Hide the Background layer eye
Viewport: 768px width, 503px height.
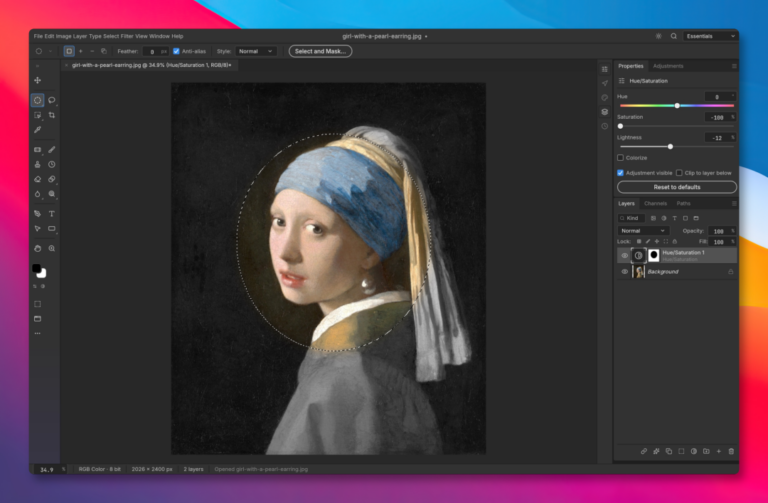[x=624, y=271]
